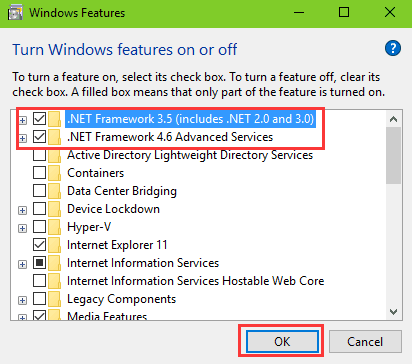Select the Data Center Bridging list item

[122, 191]
